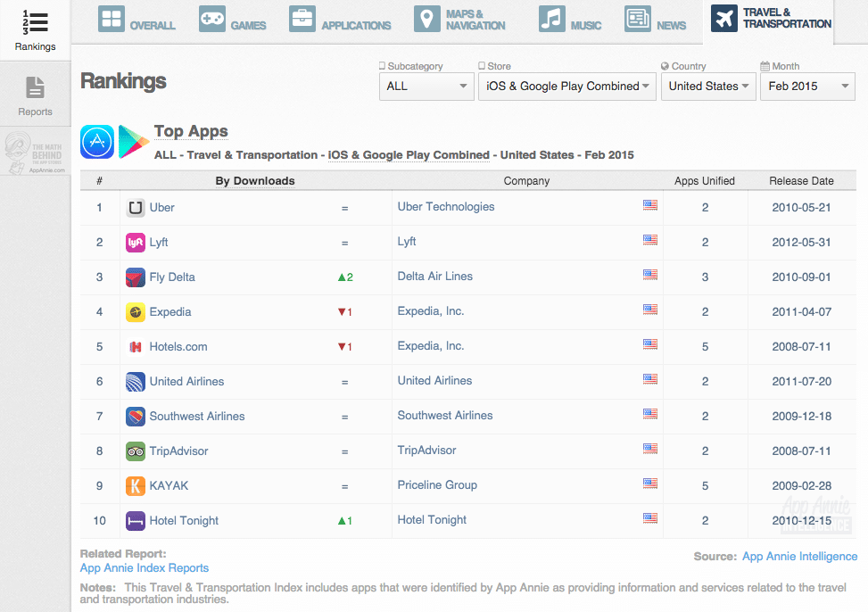
Task: Open Delta Air Lines company link
Action: (x=435, y=277)
